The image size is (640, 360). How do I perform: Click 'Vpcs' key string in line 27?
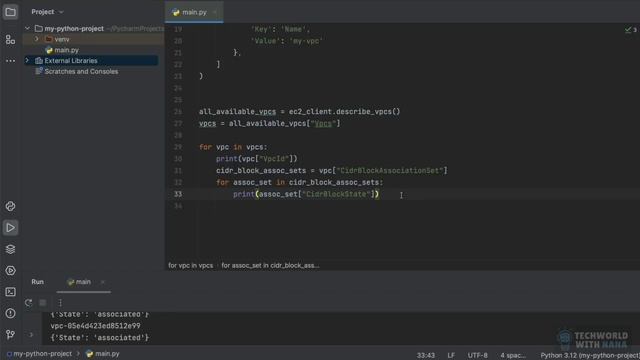point(323,123)
